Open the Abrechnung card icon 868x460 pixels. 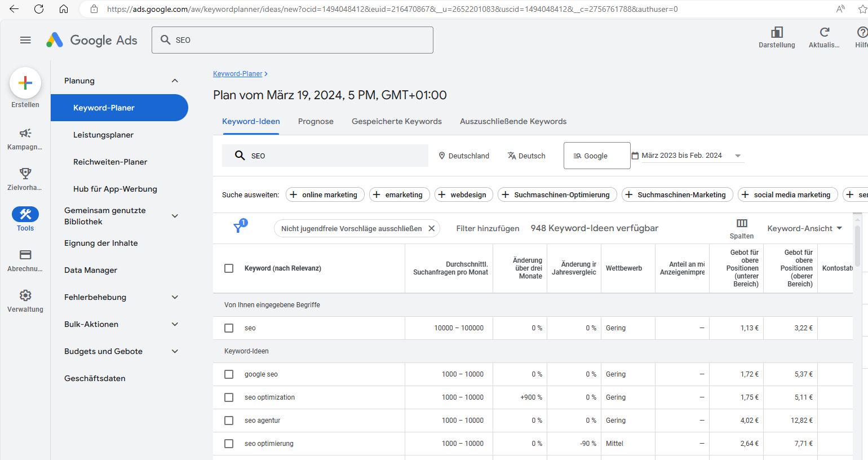(25, 255)
